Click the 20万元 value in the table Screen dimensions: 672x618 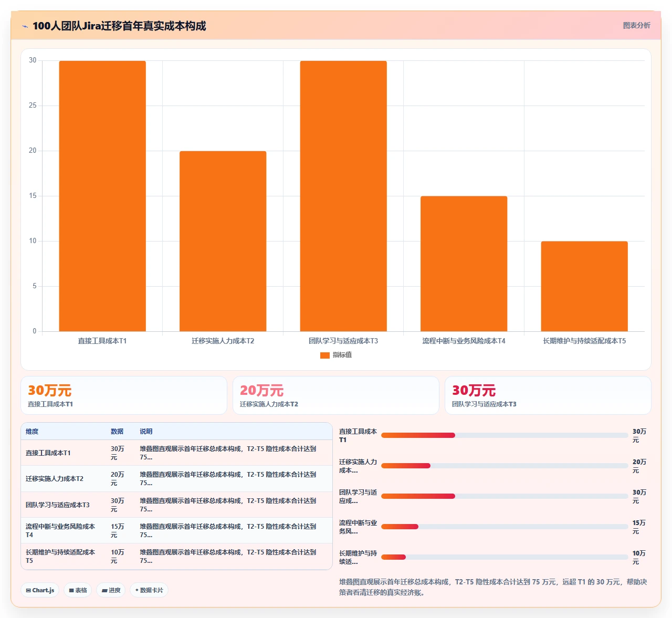pos(118,479)
